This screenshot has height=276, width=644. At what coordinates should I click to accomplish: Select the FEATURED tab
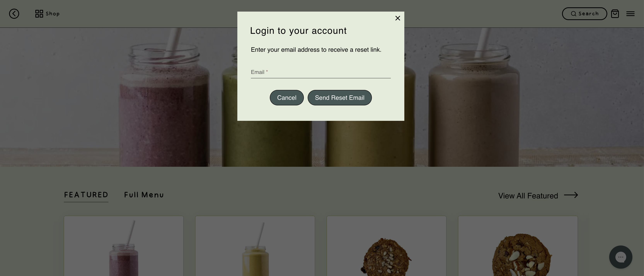click(x=86, y=195)
